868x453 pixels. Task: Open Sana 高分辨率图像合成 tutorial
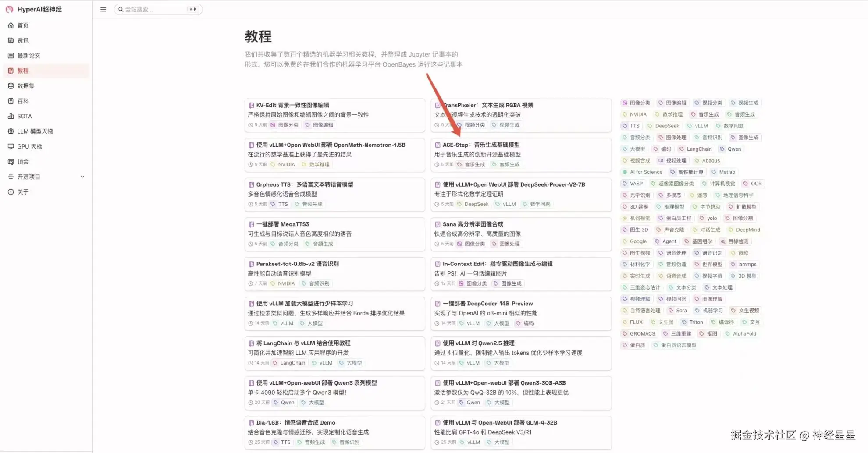click(x=521, y=234)
